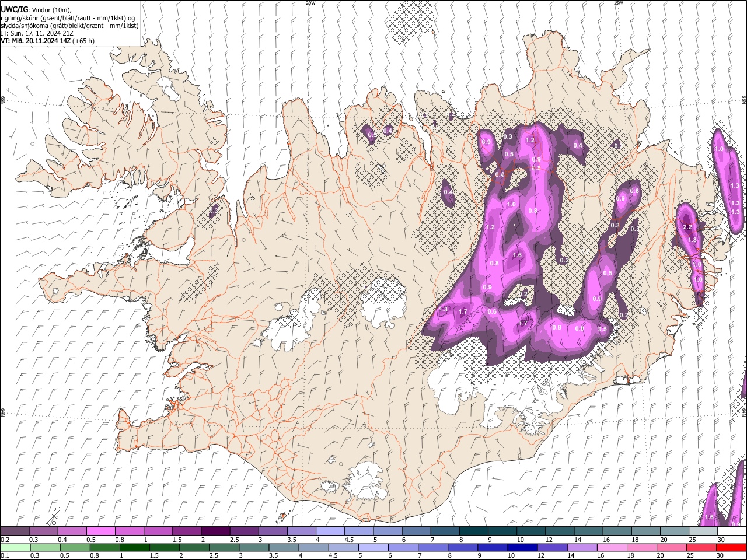Pick the light pink swatch between 16 and 18, lower row
The width and height of the screenshot is (747, 560).
611,547
